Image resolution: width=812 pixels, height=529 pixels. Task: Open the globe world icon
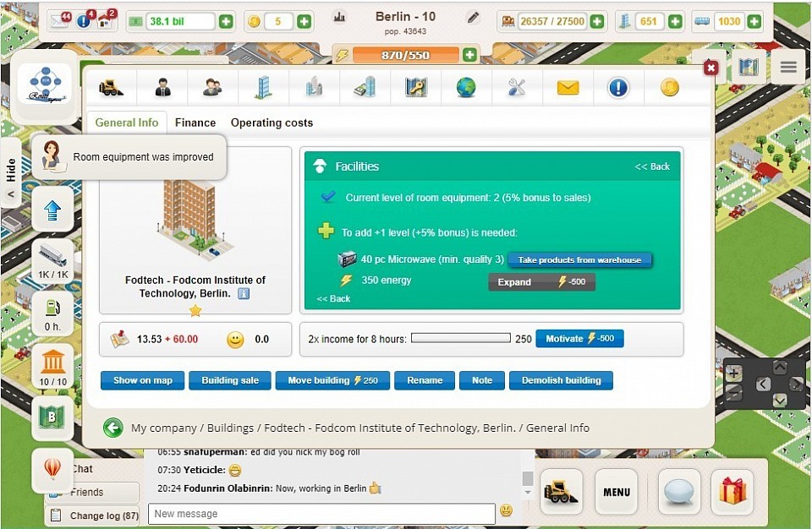tap(466, 88)
